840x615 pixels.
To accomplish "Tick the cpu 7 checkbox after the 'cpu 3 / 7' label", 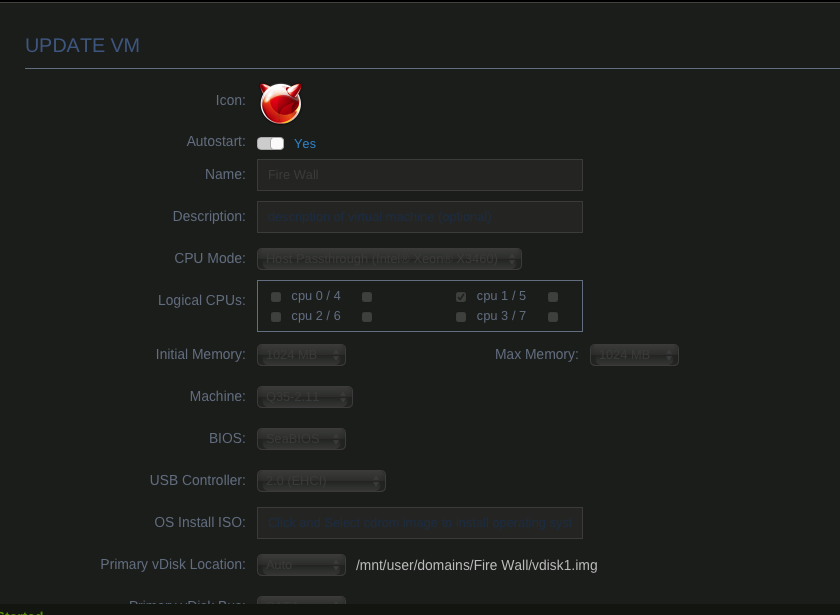I will click(x=553, y=317).
